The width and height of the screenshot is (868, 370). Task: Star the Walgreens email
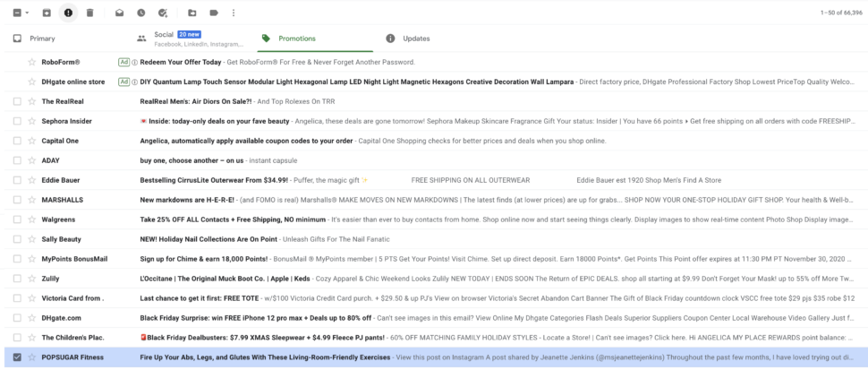(32, 219)
